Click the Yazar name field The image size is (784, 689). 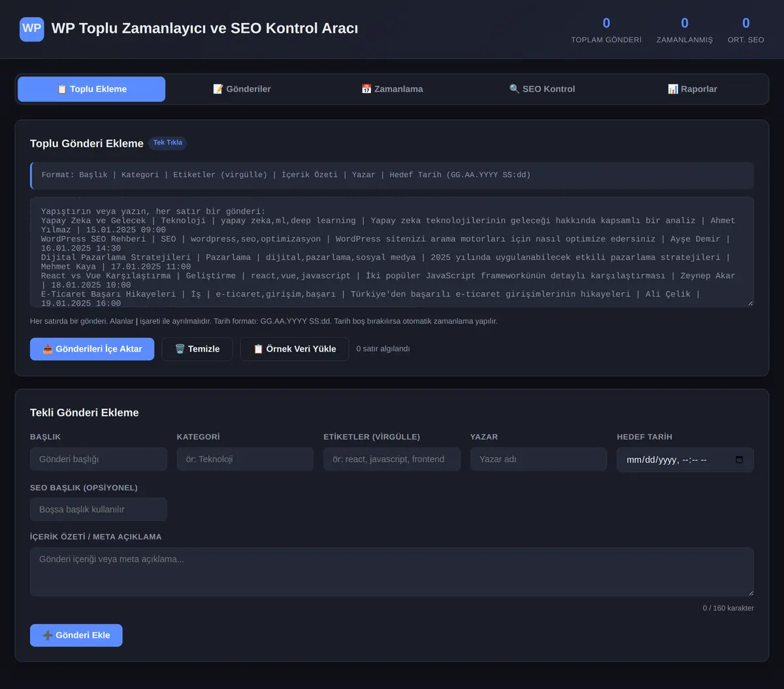point(538,459)
